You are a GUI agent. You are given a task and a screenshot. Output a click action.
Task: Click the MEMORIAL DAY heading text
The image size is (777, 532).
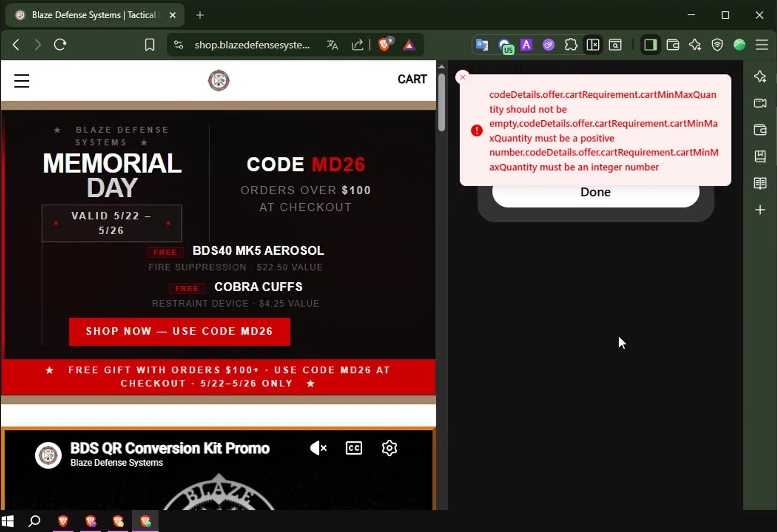coord(112,176)
